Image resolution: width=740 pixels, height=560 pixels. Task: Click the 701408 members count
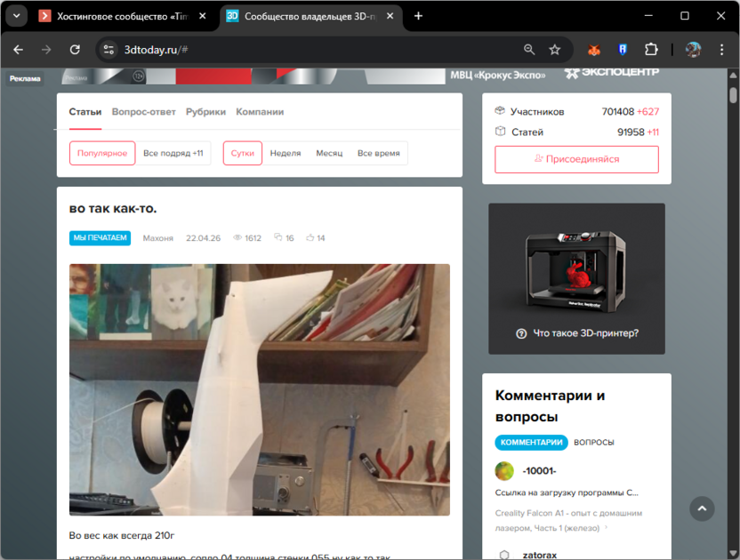(618, 111)
